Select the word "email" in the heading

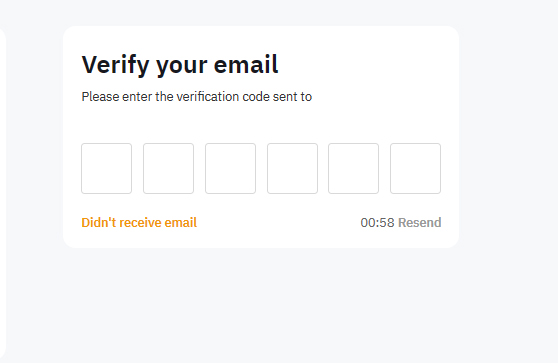tap(246, 64)
